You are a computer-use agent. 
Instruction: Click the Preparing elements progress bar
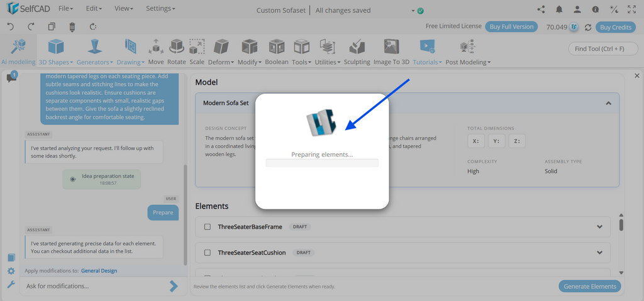point(322,163)
